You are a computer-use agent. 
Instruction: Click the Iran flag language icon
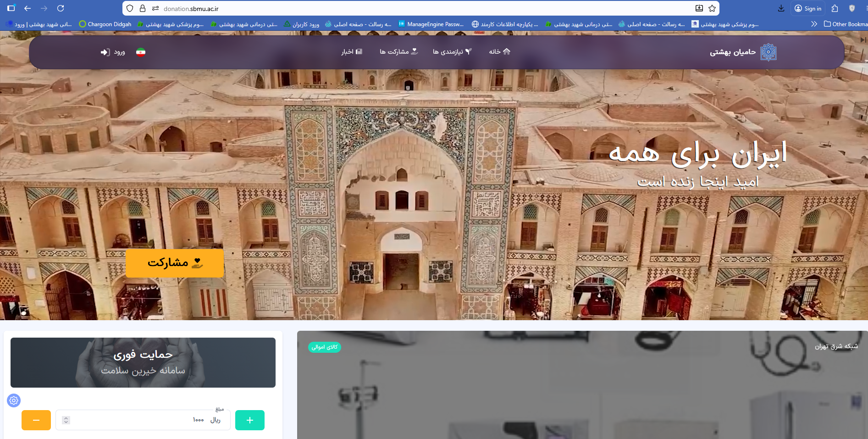point(141,52)
